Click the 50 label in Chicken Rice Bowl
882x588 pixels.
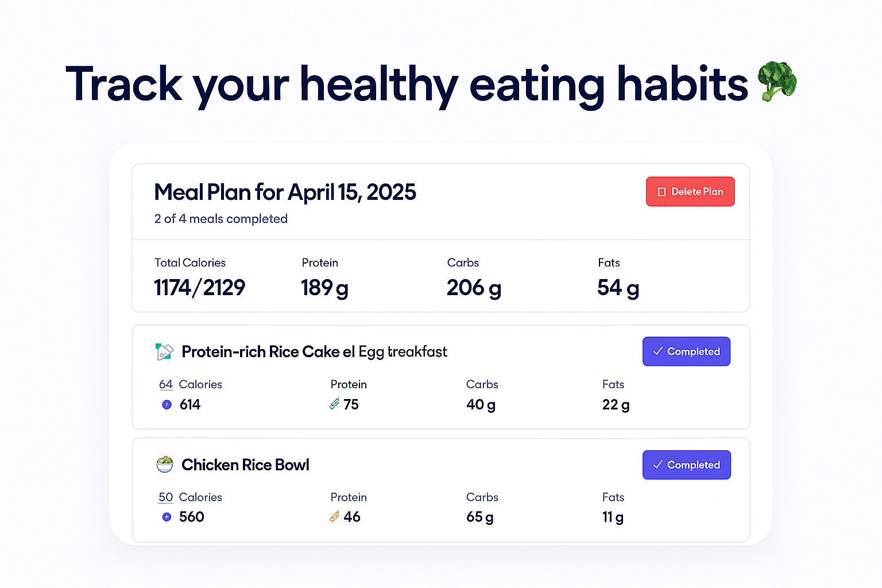[166, 497]
